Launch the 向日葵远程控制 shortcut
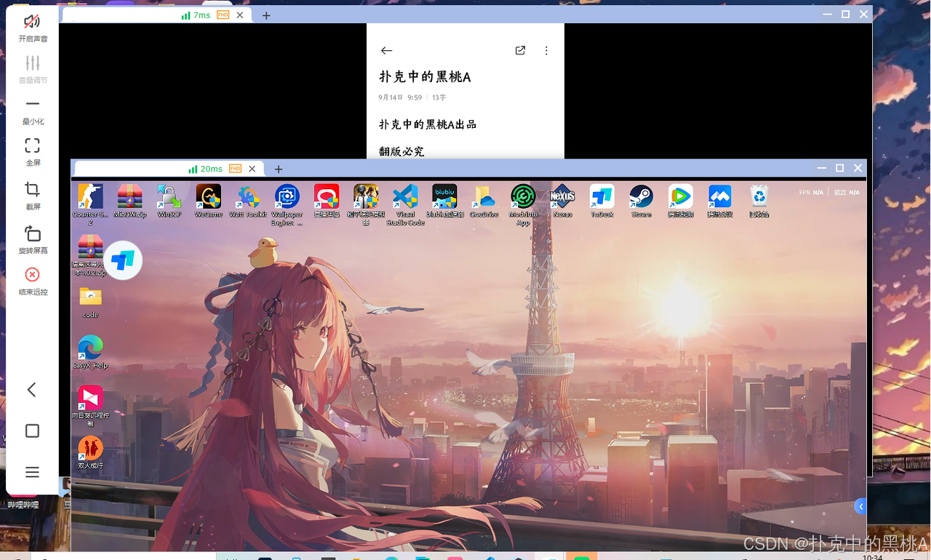 (90, 406)
